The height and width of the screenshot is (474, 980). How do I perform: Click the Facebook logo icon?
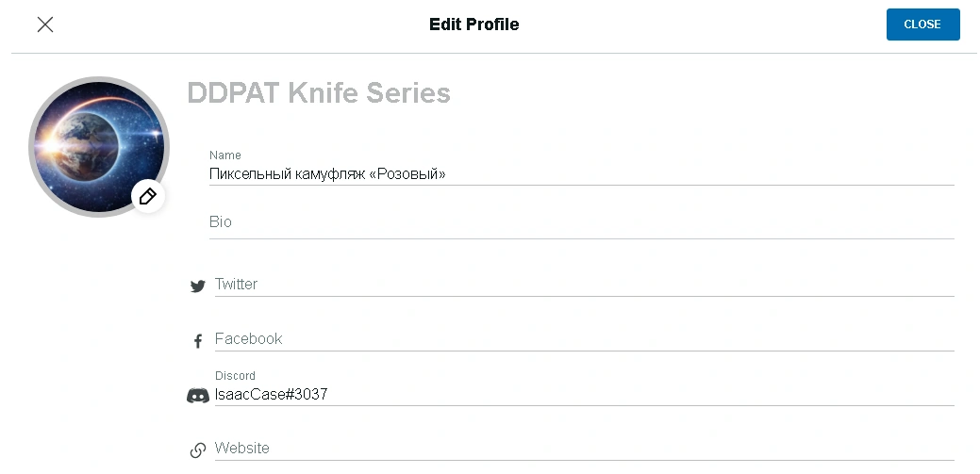click(198, 341)
